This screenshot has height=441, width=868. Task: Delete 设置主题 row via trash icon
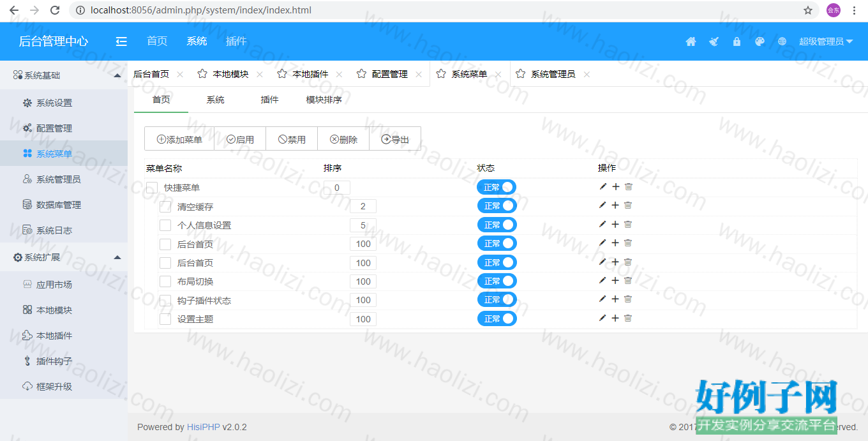point(628,318)
